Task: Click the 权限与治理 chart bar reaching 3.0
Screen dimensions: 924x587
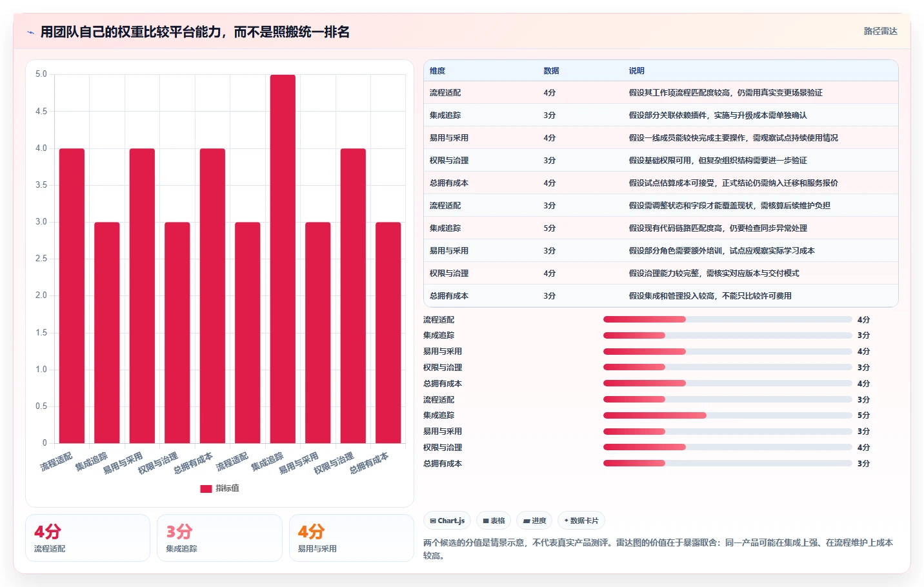Action: click(177, 333)
